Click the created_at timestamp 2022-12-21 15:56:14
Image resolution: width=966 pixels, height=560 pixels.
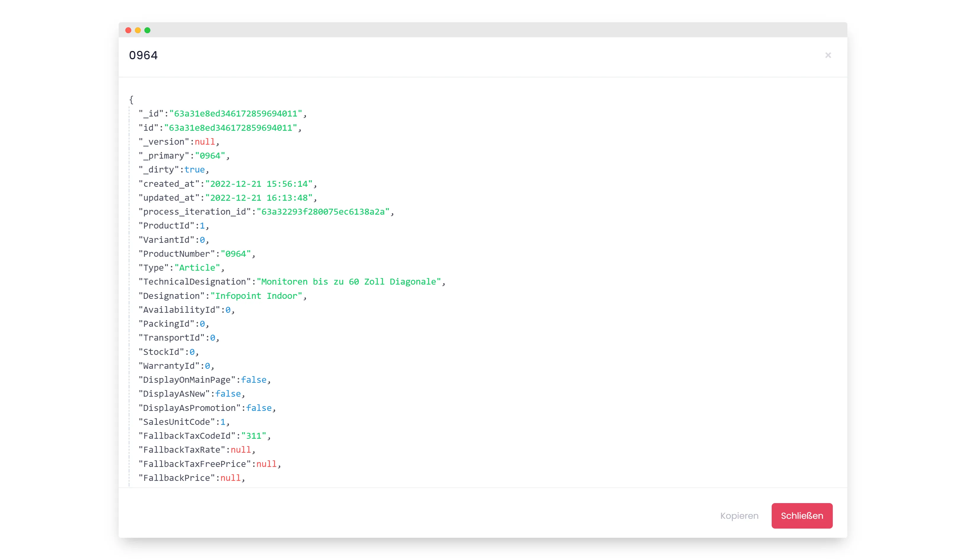tap(259, 184)
